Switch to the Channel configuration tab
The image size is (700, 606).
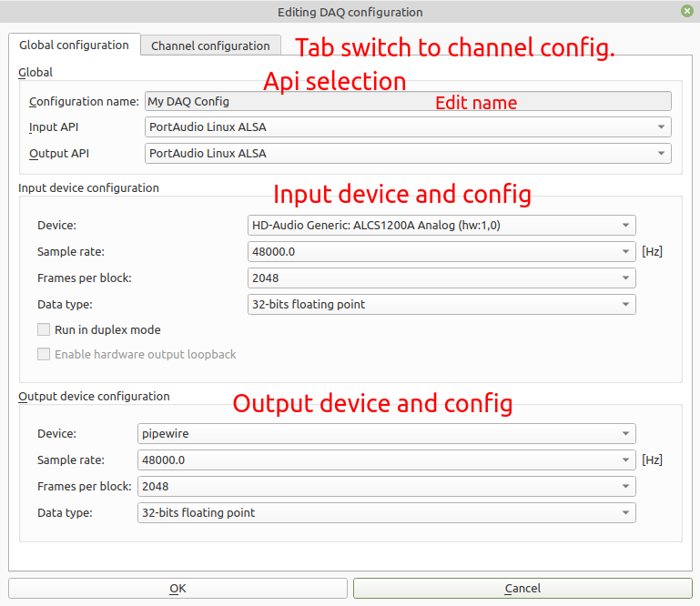(210, 45)
